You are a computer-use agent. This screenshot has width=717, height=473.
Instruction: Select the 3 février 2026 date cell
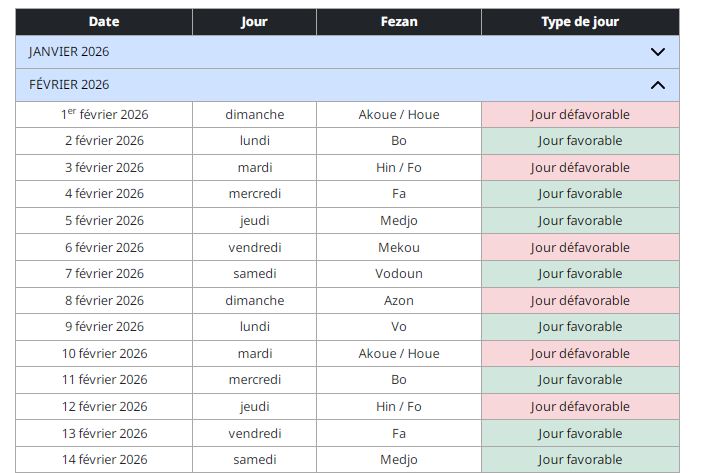point(104,167)
